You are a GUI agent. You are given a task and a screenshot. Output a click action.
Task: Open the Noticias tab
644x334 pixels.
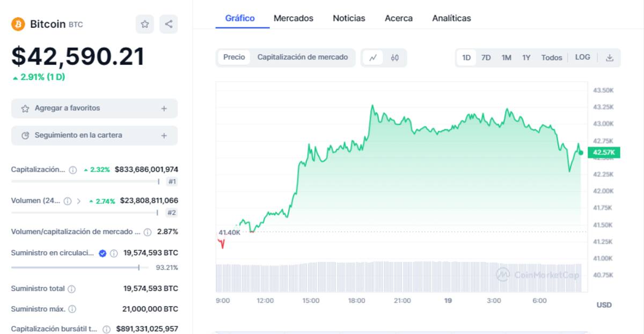click(349, 18)
